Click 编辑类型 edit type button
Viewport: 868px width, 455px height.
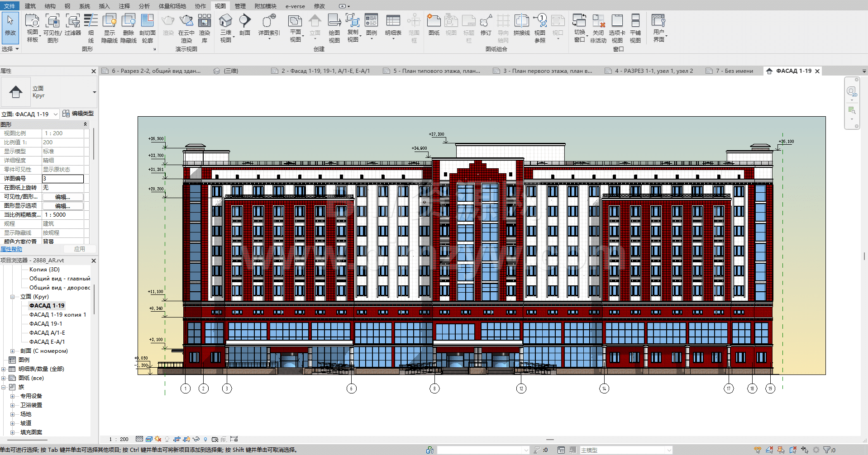(x=78, y=114)
